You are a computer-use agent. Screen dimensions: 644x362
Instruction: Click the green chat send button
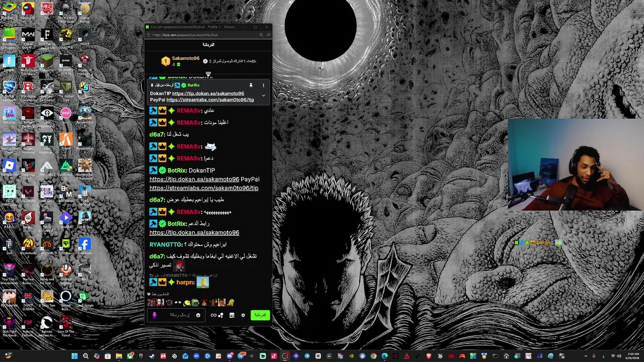click(260, 315)
